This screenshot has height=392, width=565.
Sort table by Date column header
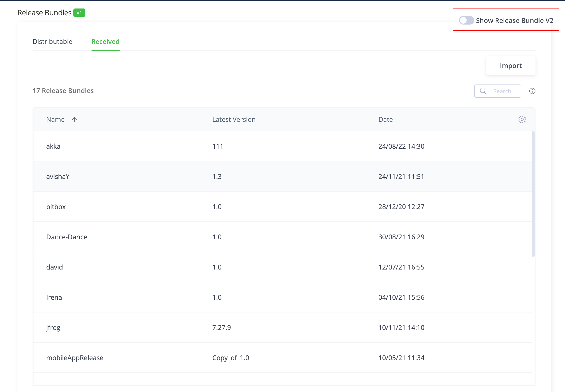point(385,119)
